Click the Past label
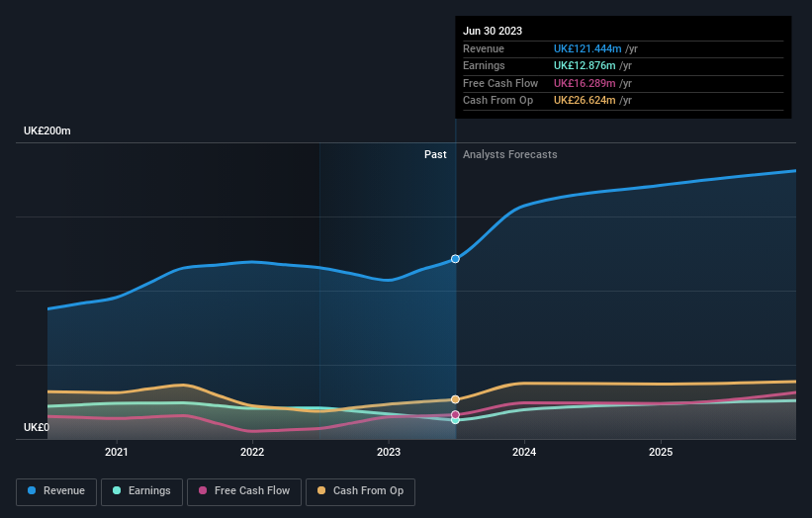Image resolution: width=812 pixels, height=518 pixels. point(435,155)
